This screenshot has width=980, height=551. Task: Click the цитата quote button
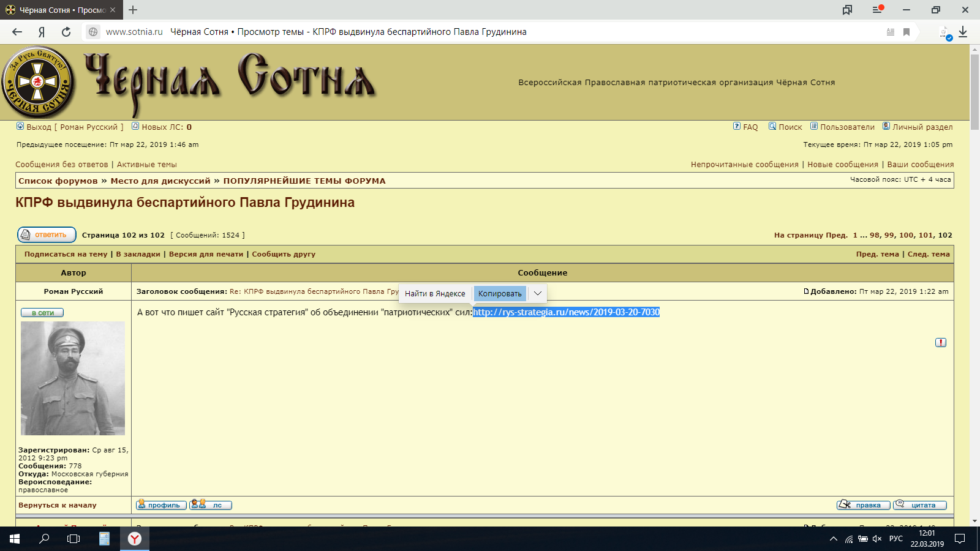tap(919, 505)
